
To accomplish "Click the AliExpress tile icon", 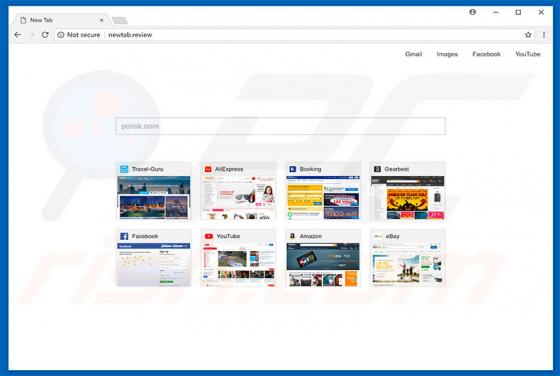I will [208, 169].
